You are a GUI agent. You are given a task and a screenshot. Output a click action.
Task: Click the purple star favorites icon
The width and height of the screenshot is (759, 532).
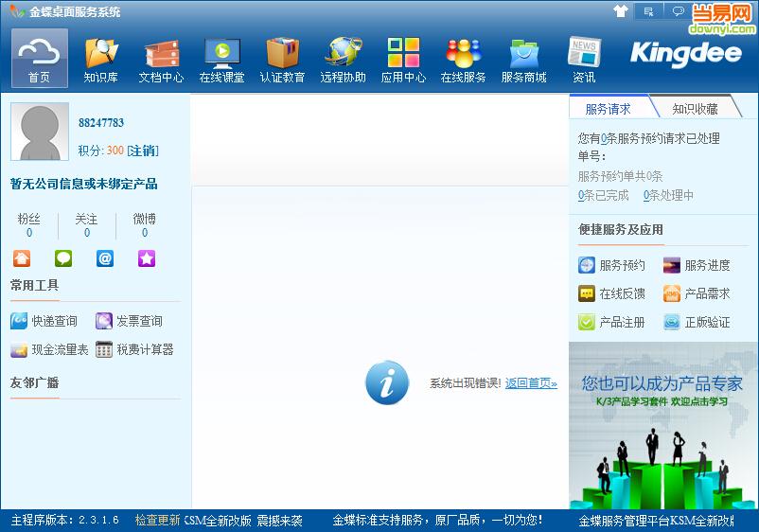point(147,258)
